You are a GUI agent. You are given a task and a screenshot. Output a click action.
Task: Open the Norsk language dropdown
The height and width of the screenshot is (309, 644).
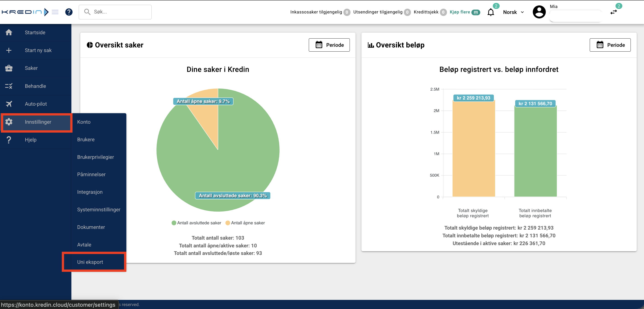pyautogui.click(x=513, y=12)
